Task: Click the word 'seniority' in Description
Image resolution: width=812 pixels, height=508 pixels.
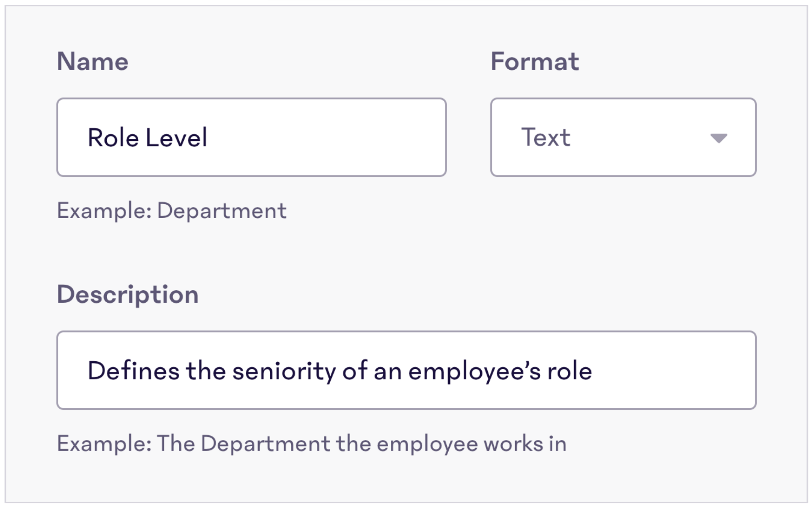Action: click(x=284, y=370)
